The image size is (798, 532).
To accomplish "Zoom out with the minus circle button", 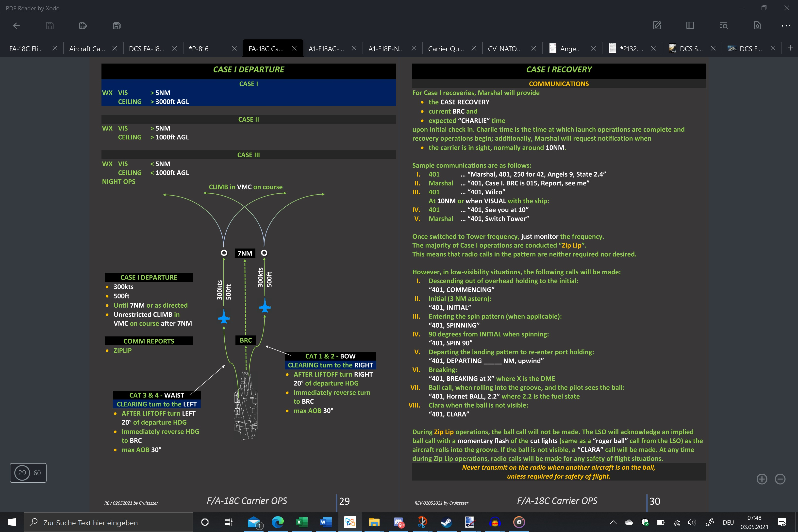I will click(x=780, y=479).
